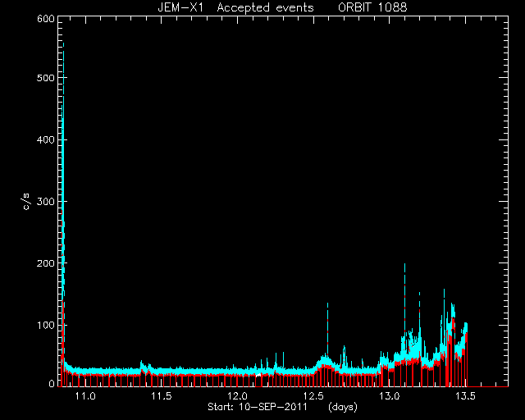Click the 200 y-axis tick label
The width and height of the screenshot is (525, 420).
pos(46,263)
